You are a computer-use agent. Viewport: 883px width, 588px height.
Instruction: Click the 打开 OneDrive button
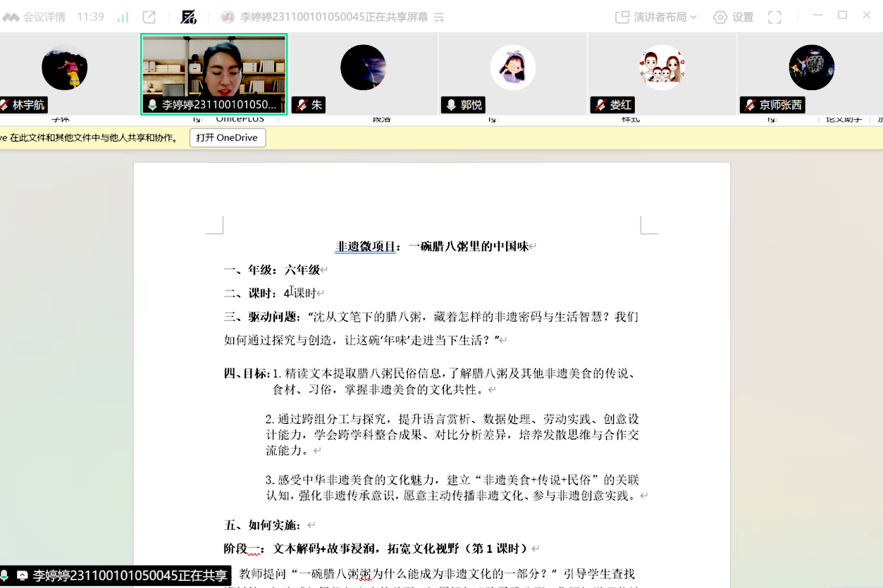(x=227, y=138)
